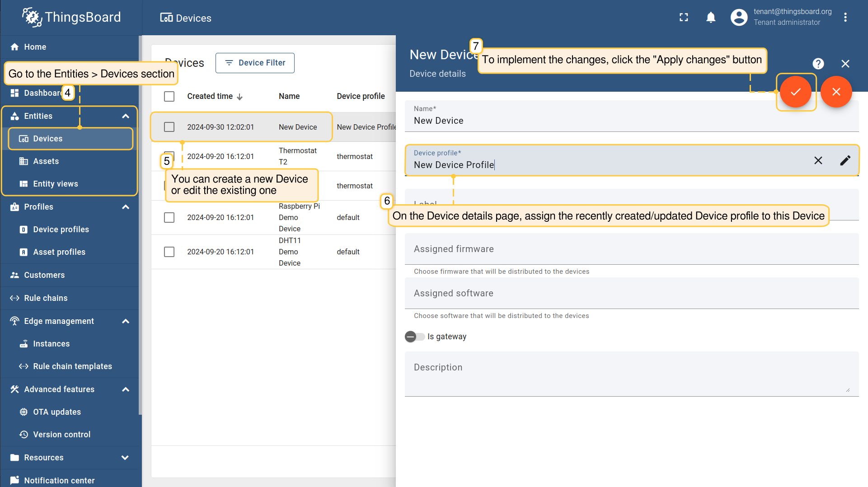Open notifications bell in top bar
The image size is (868, 487).
click(x=710, y=18)
